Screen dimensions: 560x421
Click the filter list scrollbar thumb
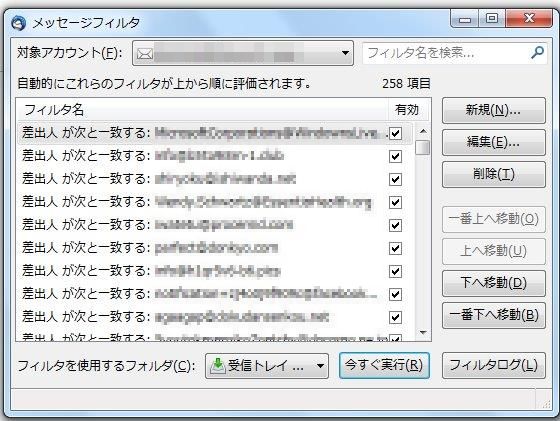pyautogui.click(x=423, y=147)
